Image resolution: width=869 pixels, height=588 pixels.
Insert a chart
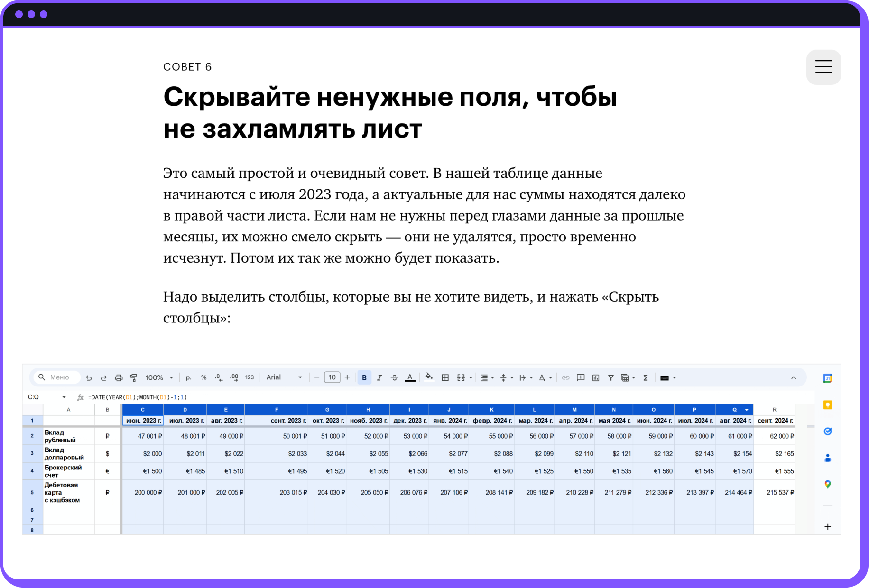[x=596, y=378]
